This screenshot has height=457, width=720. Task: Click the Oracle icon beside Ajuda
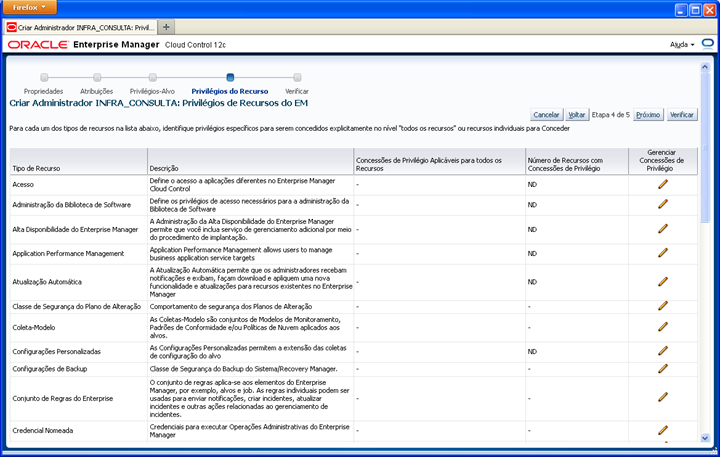point(708,44)
